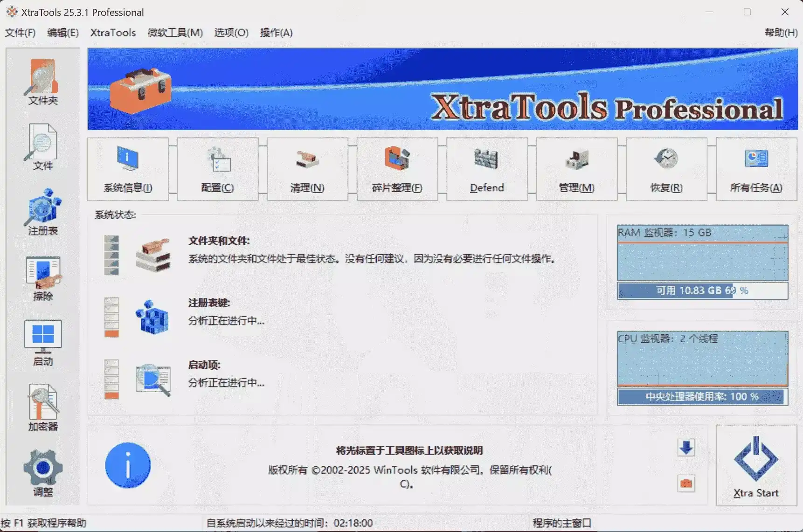Select the 所有任务(A) tab
The width and height of the screenshot is (803, 532).
[x=756, y=169]
